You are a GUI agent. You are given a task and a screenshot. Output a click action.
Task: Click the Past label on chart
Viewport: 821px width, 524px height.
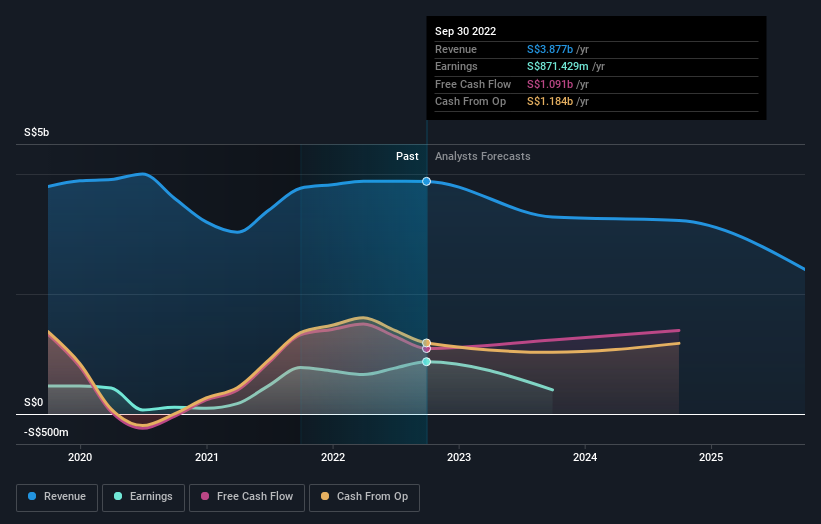(x=407, y=157)
